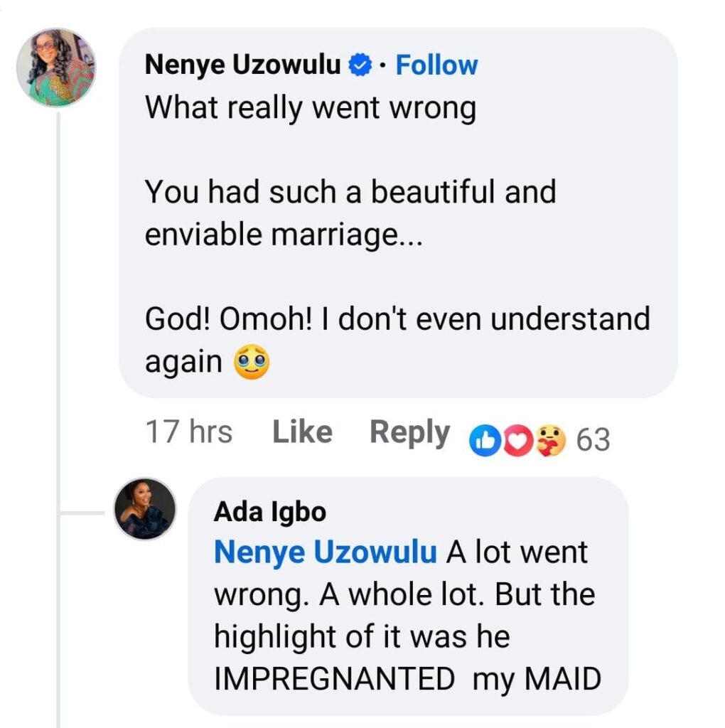Click the blue thumbs-up reaction icon
The image size is (725, 728).
coord(485,440)
